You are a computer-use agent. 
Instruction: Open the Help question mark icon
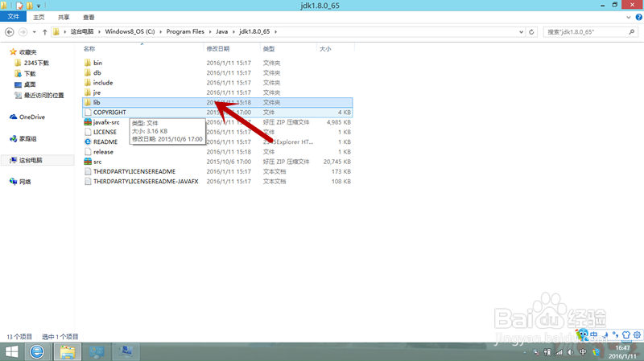pos(638,17)
